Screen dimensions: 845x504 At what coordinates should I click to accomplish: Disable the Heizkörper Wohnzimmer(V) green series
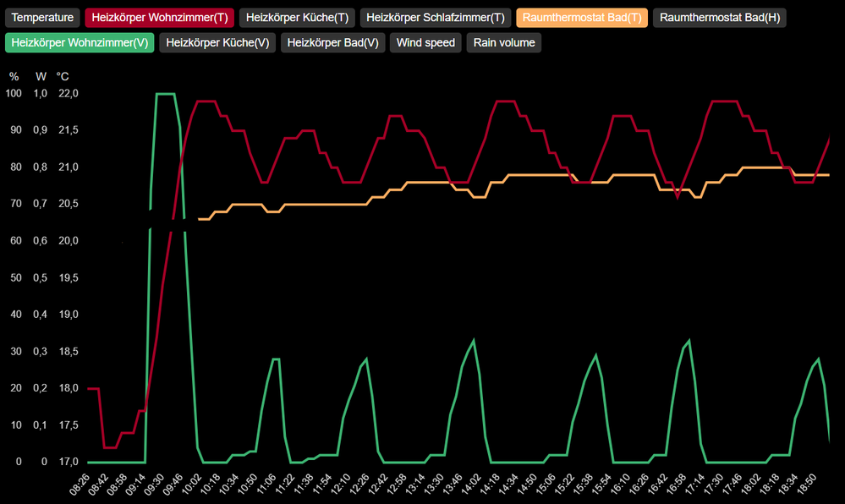(x=80, y=43)
